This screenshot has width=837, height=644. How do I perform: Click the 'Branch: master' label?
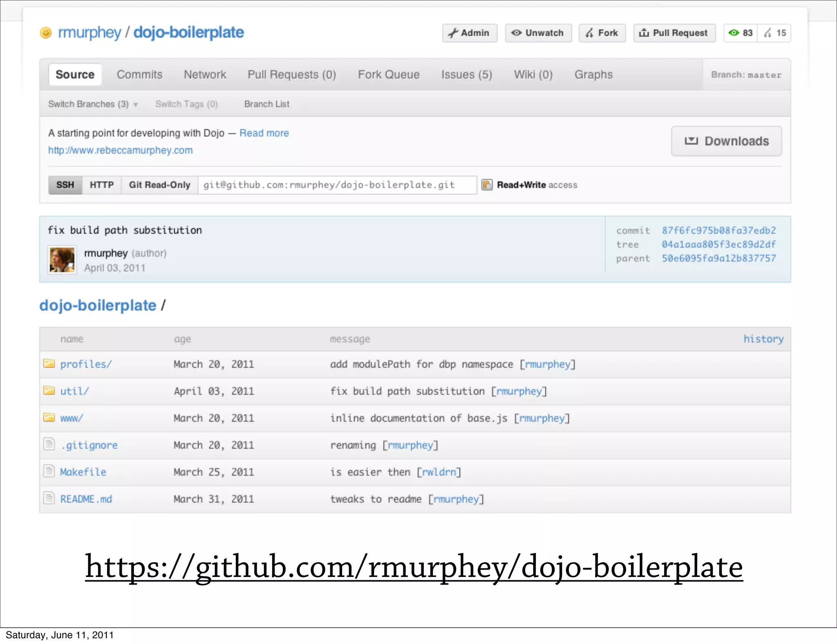746,75
